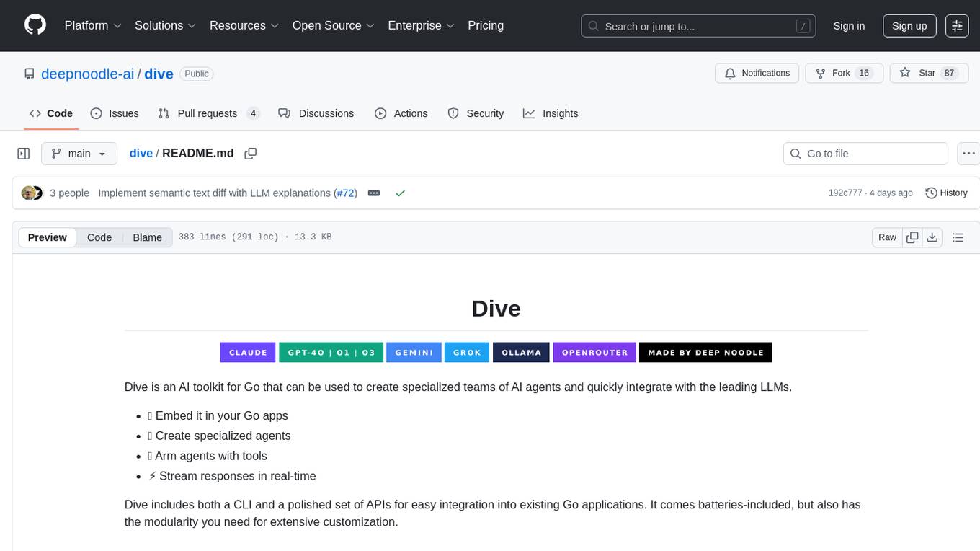Screen dimensions: 980x551
Task: Open the main branch selector
Action: click(79, 154)
